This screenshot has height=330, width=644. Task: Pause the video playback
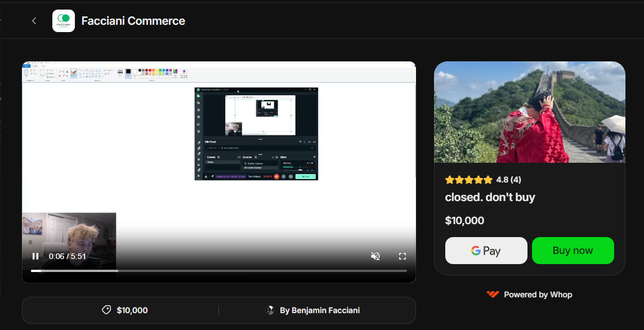35,256
